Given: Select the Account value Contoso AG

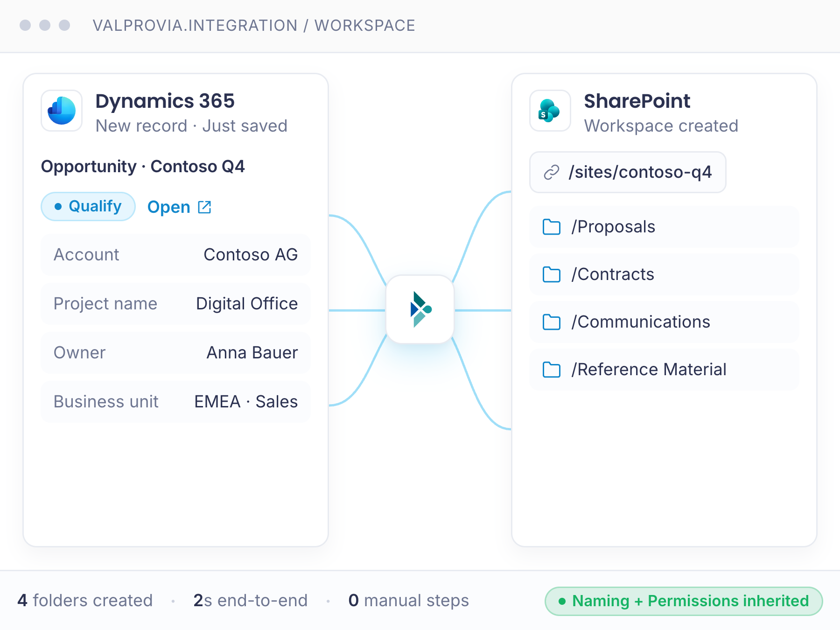Looking at the screenshot, I should point(251,255).
